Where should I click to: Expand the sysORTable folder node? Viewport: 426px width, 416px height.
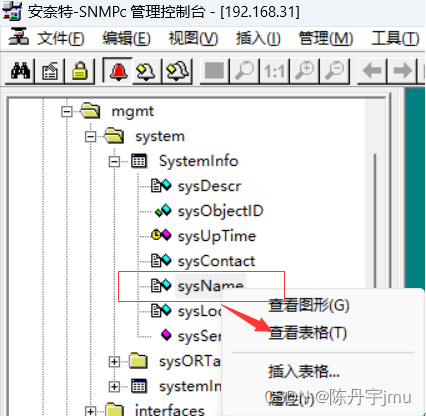114,362
